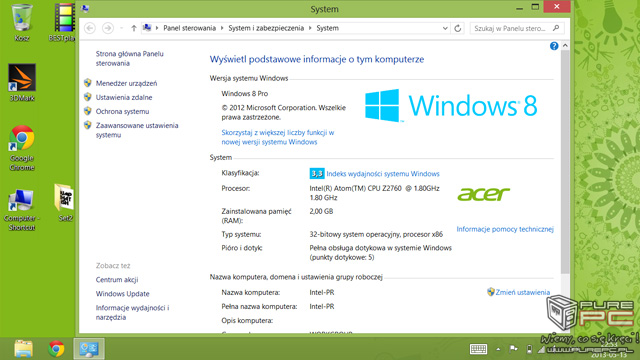Go back with the navigation arrow

pos(90,28)
